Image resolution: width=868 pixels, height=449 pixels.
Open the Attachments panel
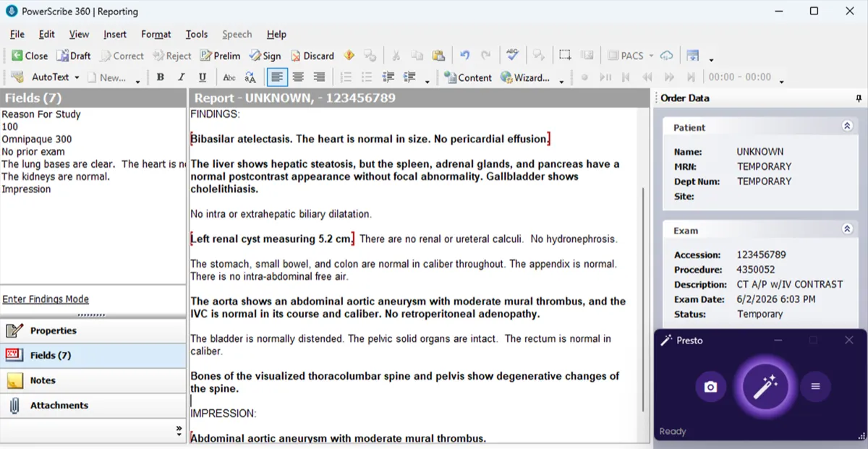point(93,405)
